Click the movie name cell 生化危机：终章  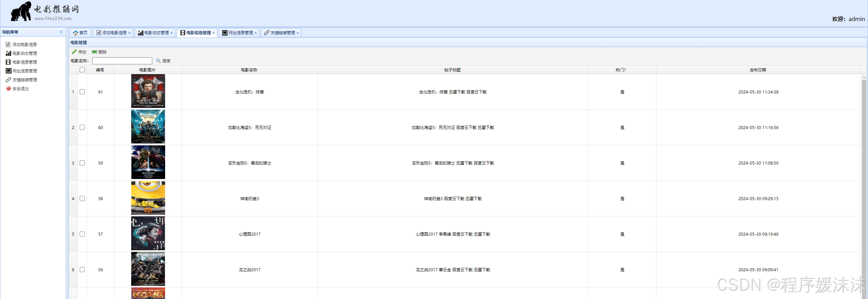250,92
